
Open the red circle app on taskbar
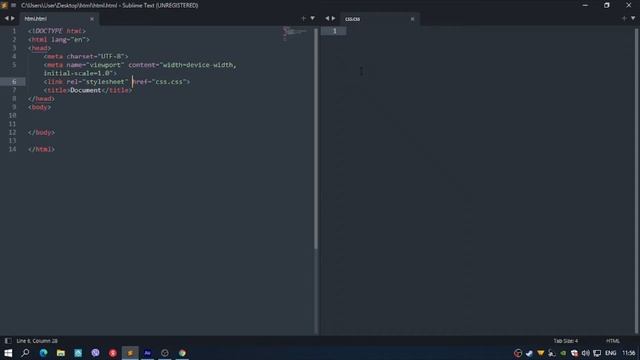(113, 353)
